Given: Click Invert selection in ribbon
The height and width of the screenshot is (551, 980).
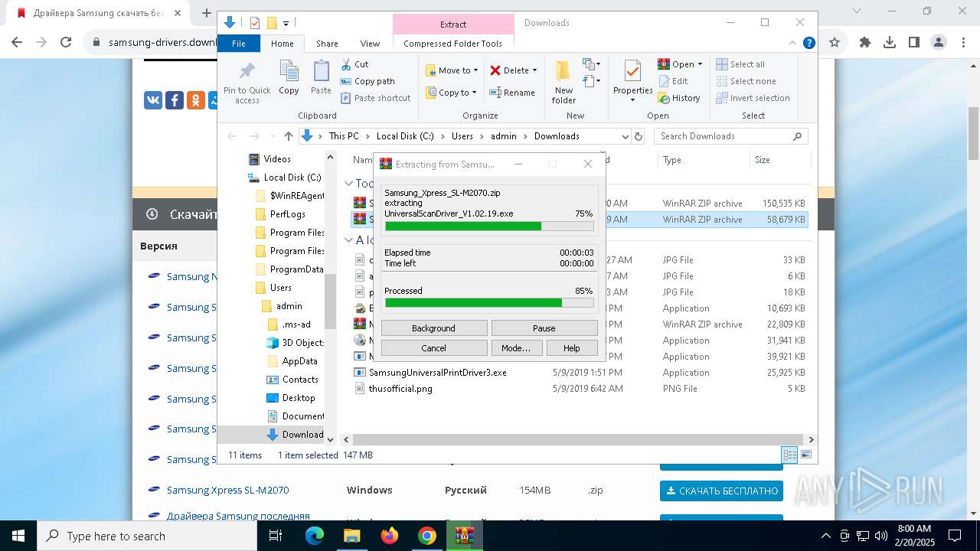Looking at the screenshot, I should pos(753,98).
